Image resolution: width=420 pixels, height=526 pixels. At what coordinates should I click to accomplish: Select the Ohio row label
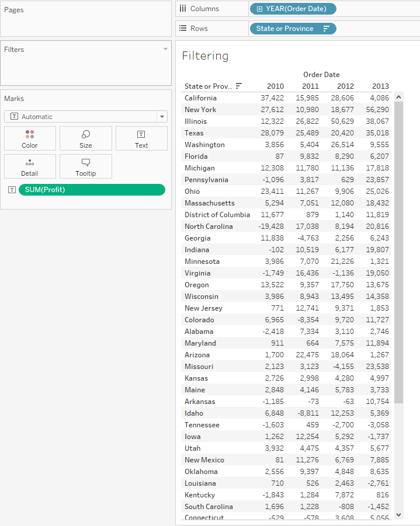tap(192, 191)
